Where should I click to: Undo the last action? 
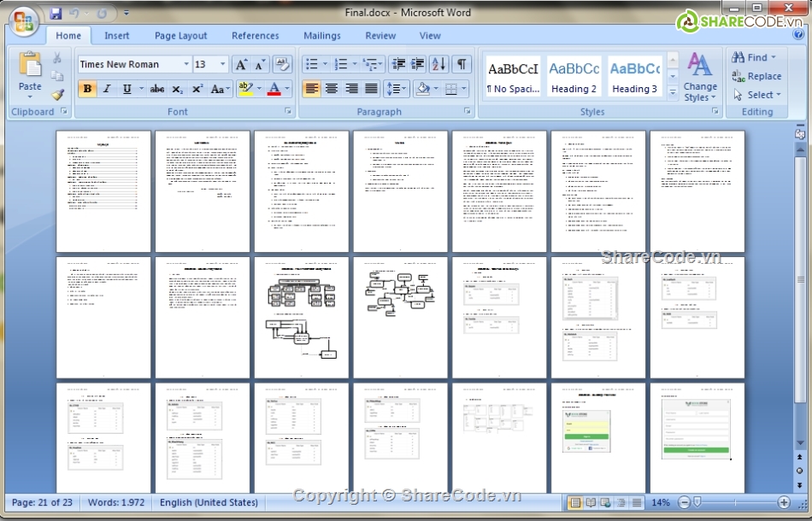pos(74,14)
